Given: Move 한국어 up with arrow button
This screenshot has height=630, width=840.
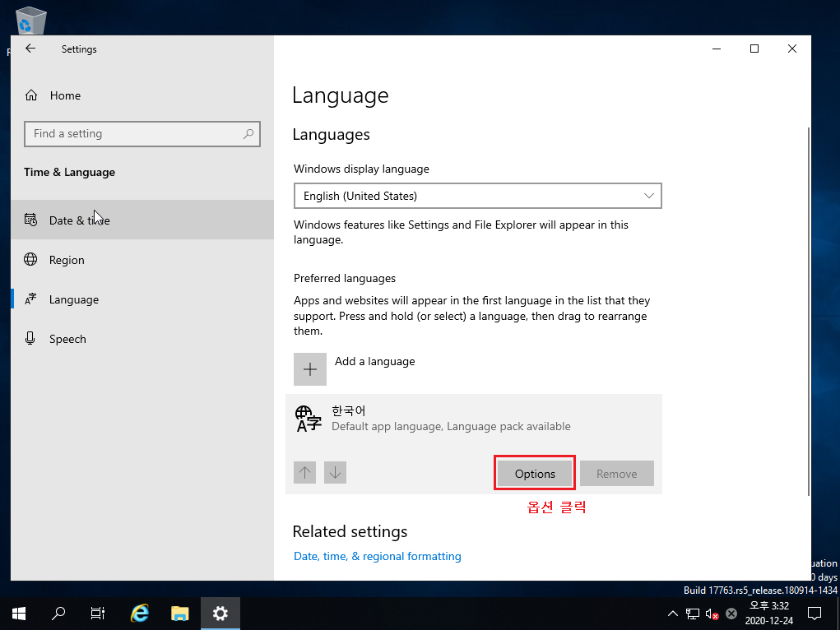Looking at the screenshot, I should [305, 472].
